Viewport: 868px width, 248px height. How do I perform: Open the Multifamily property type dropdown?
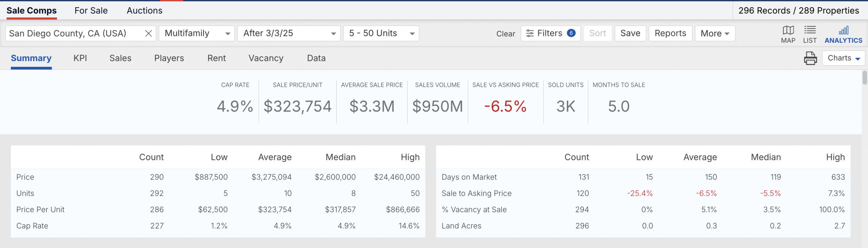click(x=197, y=34)
